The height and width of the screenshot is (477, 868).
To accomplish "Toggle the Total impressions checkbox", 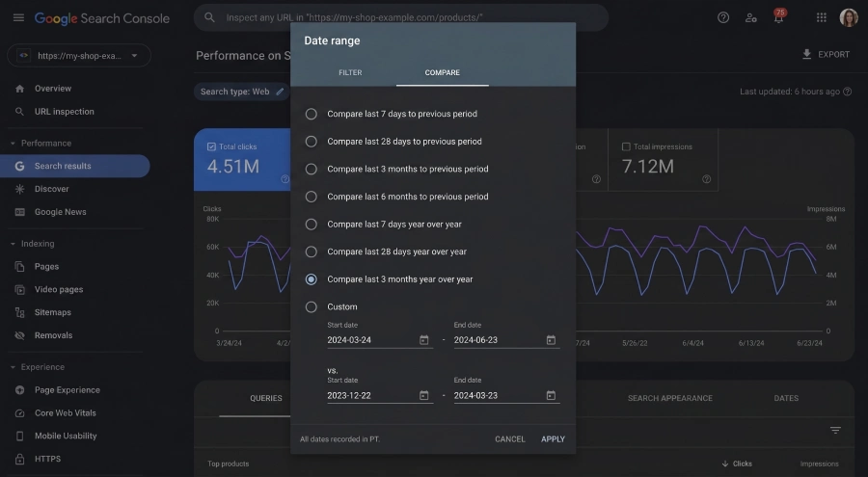I will pyautogui.click(x=626, y=146).
